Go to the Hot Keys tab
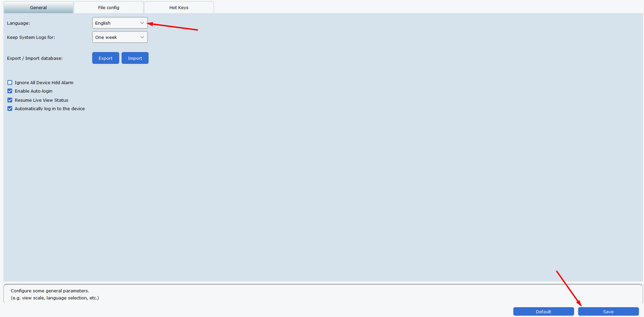Image resolution: width=644 pixels, height=317 pixels. click(179, 7)
